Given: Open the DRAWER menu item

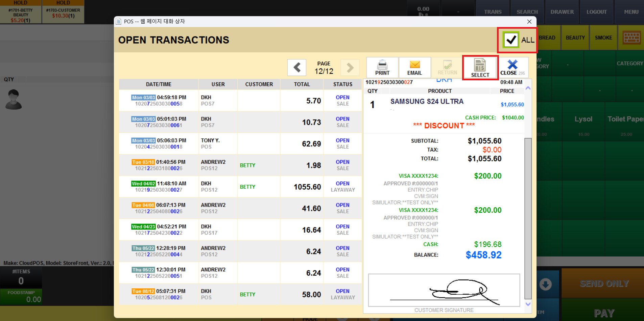Looking at the screenshot, I should 562,12.
